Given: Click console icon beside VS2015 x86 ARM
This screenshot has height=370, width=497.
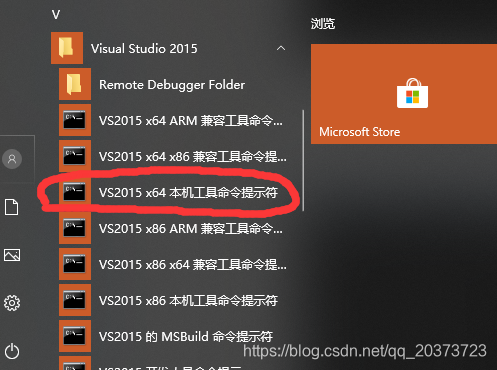Looking at the screenshot, I should pyautogui.click(x=75, y=228).
